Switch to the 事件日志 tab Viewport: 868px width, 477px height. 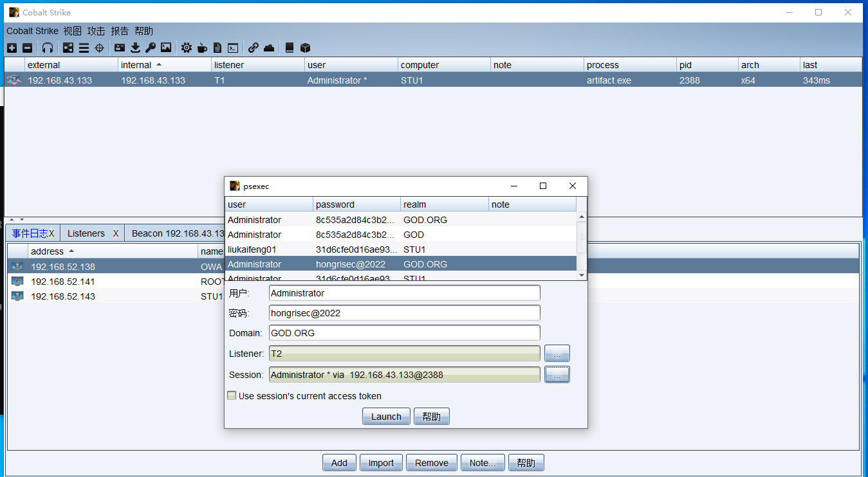point(30,233)
